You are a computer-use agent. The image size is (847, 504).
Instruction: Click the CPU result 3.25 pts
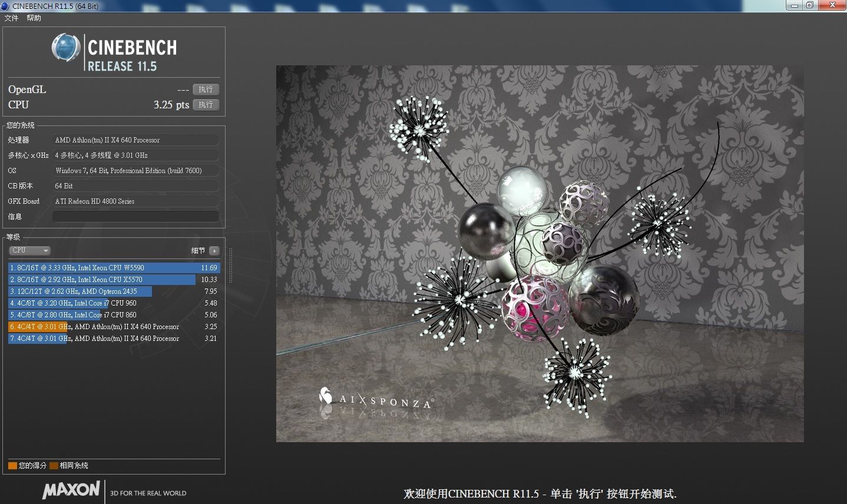point(171,105)
